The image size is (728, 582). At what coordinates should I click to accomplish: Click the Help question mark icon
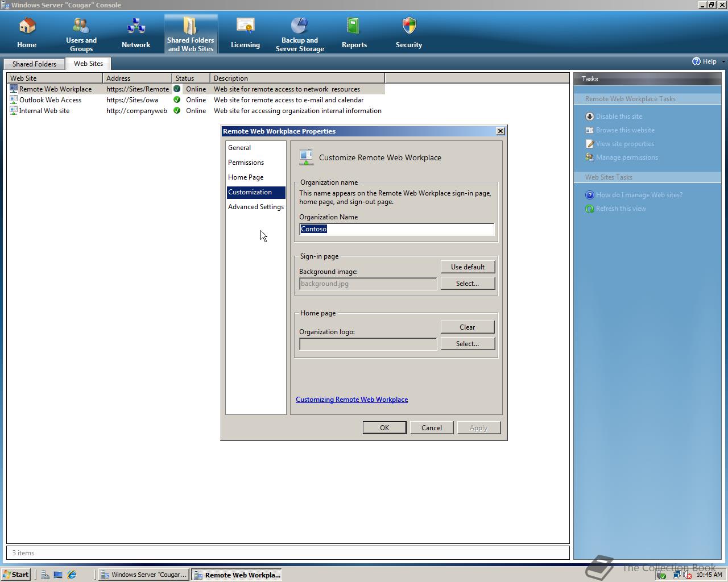pyautogui.click(x=696, y=61)
